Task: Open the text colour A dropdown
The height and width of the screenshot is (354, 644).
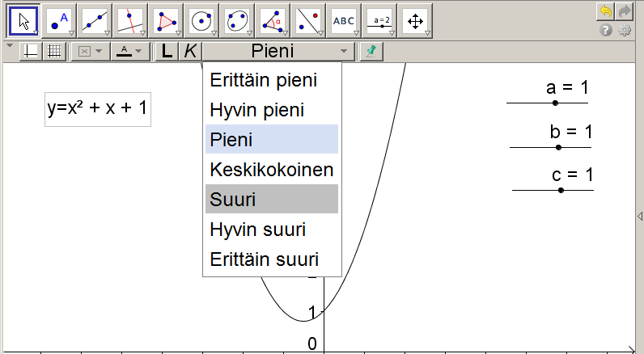Action: [129, 51]
